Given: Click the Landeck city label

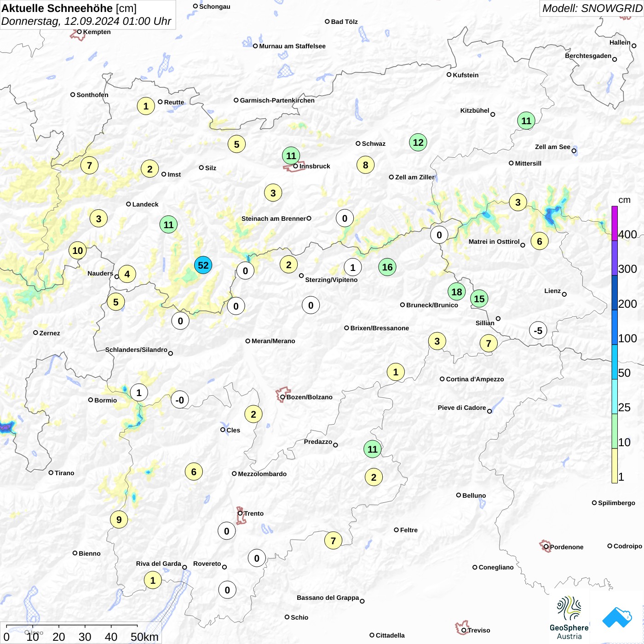Looking at the screenshot, I should (x=145, y=204).
